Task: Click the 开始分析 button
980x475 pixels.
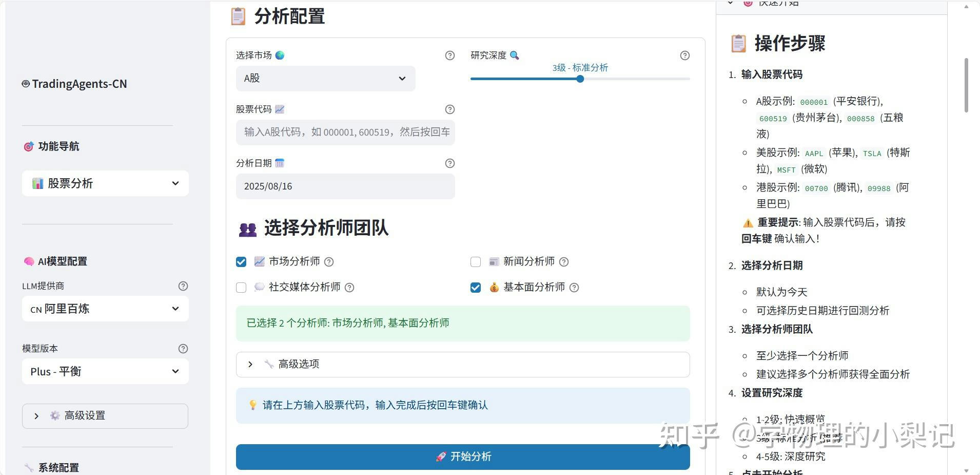Action: [462, 457]
